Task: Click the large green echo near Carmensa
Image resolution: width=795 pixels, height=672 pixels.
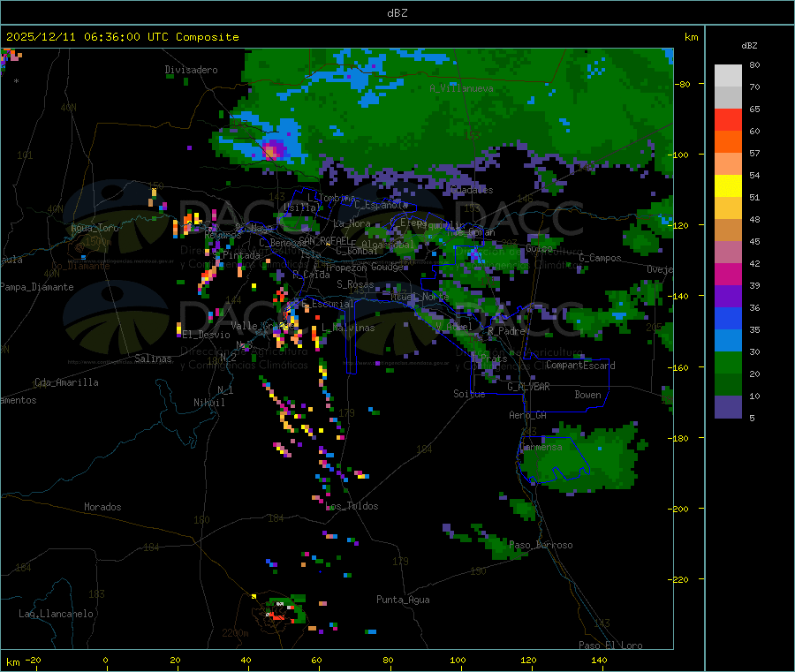Action: coord(583,458)
